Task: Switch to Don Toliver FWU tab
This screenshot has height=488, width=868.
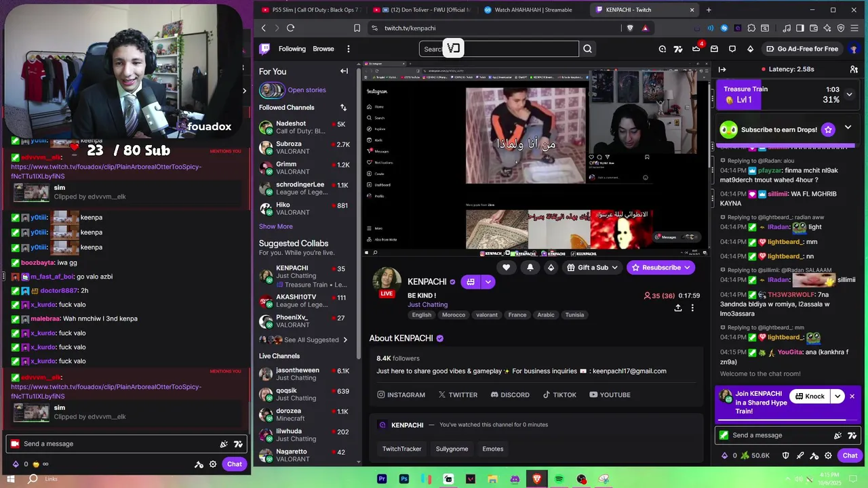Action: (x=420, y=9)
